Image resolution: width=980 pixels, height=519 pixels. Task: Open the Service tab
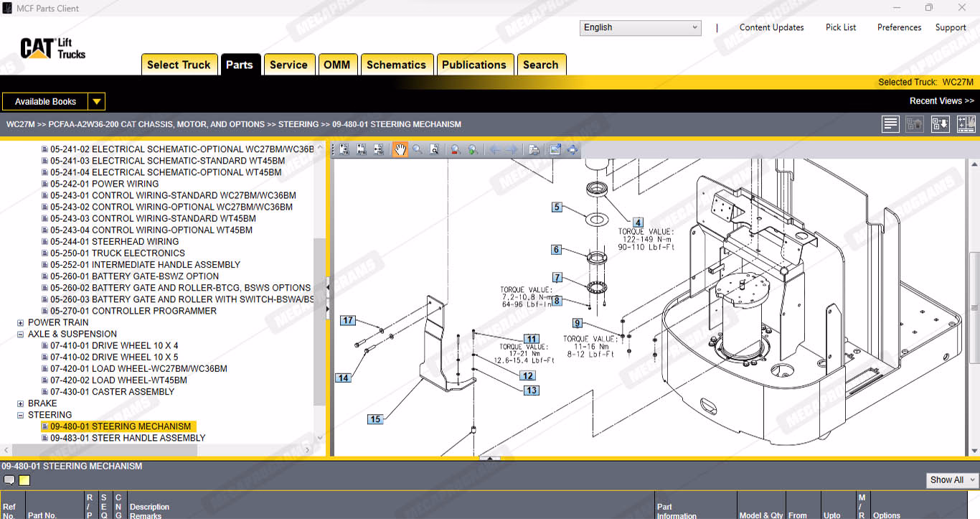288,65
